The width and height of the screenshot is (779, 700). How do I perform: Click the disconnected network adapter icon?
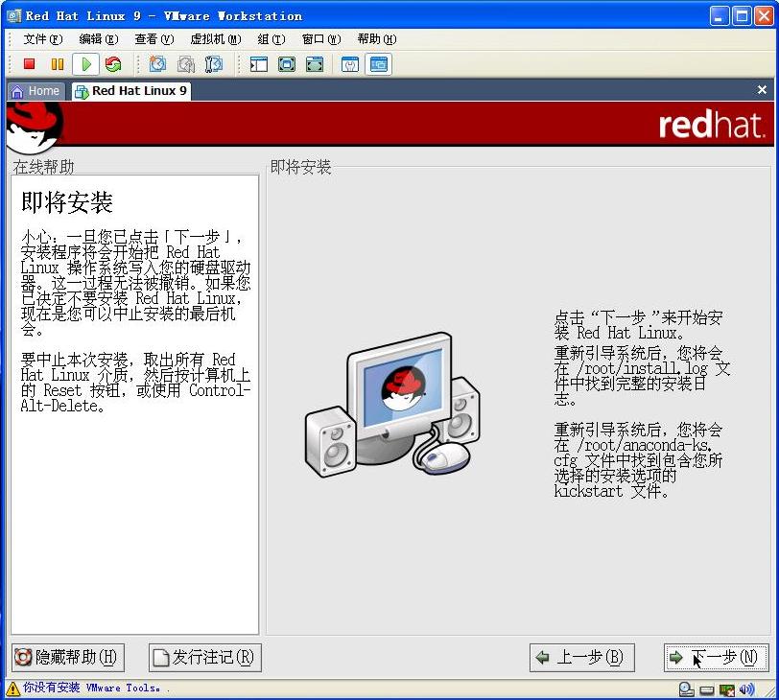(729, 689)
